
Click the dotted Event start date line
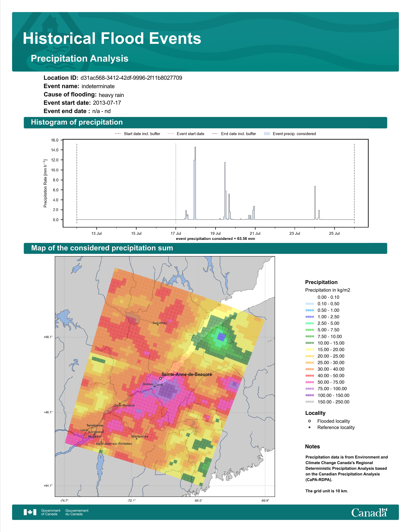pyautogui.click(x=176, y=183)
